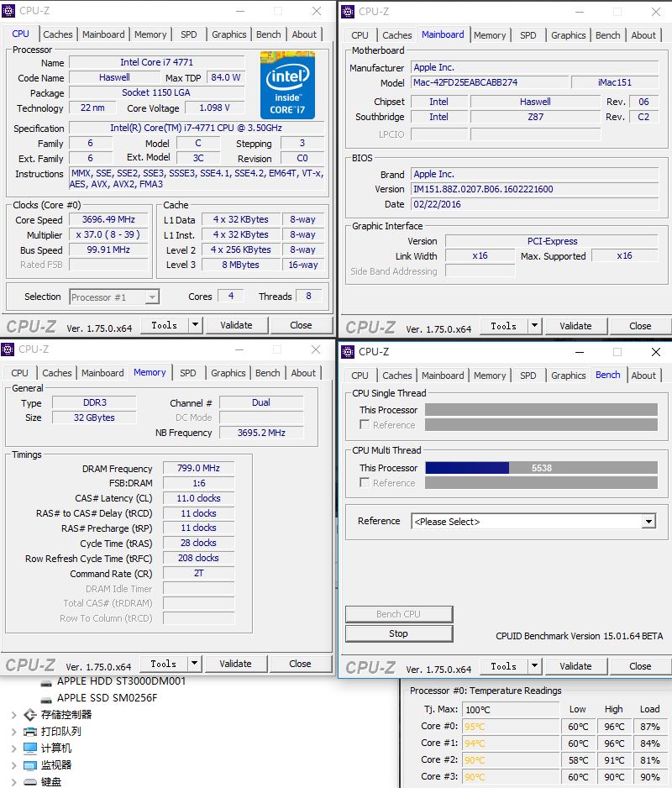Expand the 打印队列 tree node
This screenshot has height=788, width=672.
click(x=13, y=732)
